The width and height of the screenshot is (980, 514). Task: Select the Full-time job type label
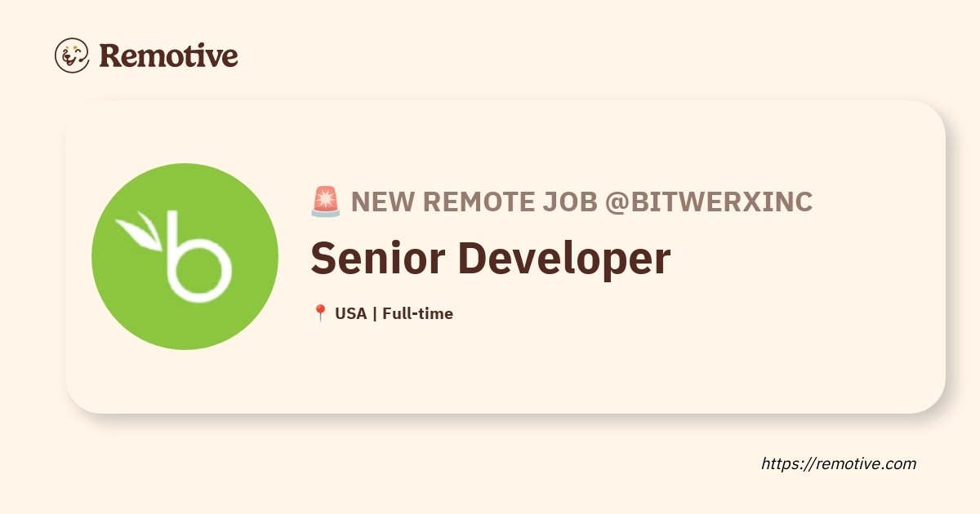[417, 312]
